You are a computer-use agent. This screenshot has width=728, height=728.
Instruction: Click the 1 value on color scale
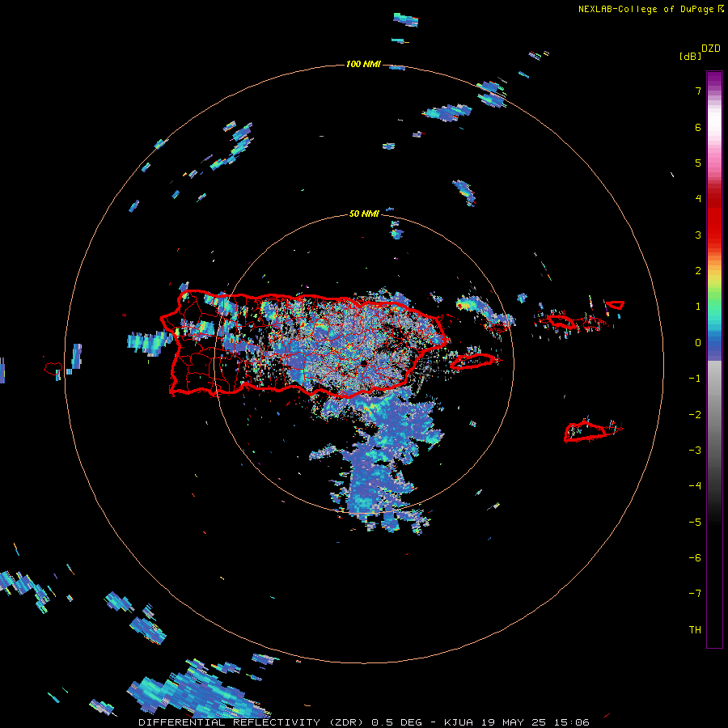click(698, 307)
